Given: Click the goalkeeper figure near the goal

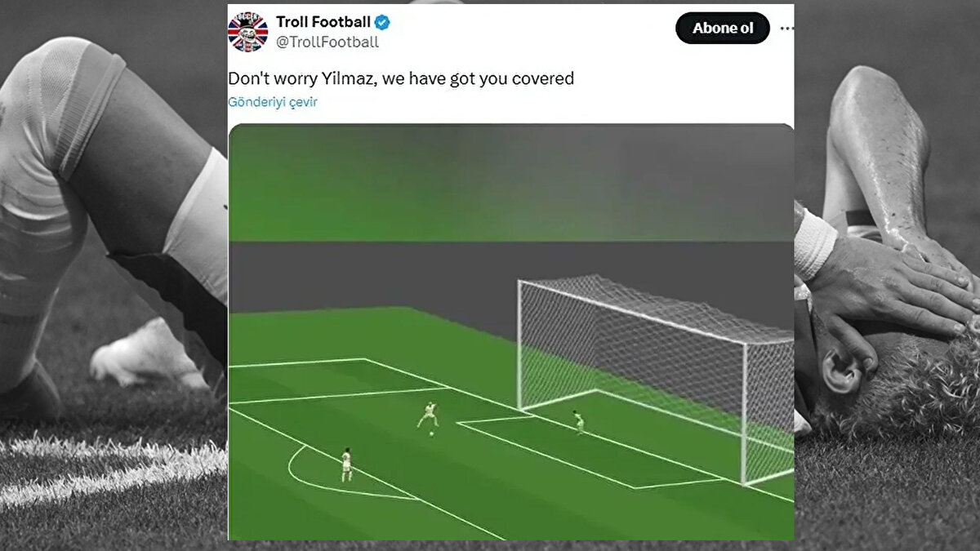Looking at the screenshot, I should pyautogui.click(x=579, y=421).
